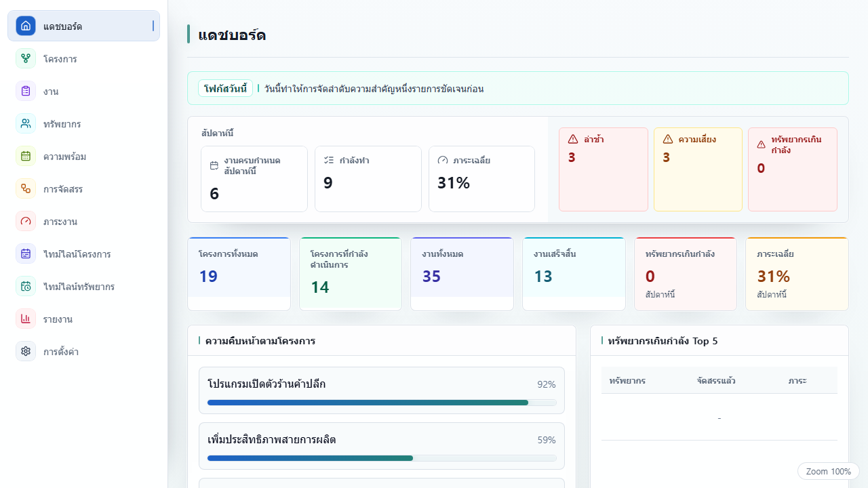Open the ความเสี่ยง alert card
868x488 pixels.
click(698, 169)
